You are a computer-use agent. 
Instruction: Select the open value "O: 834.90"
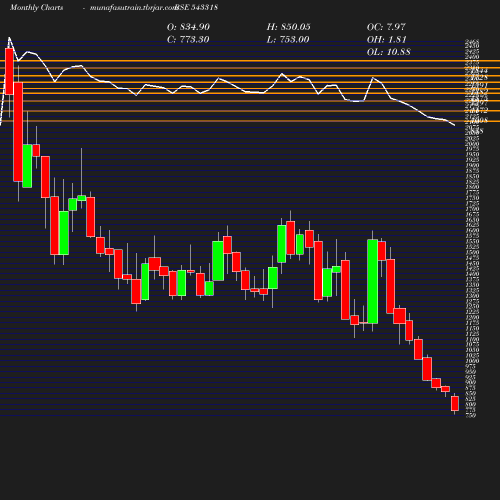pos(188,27)
